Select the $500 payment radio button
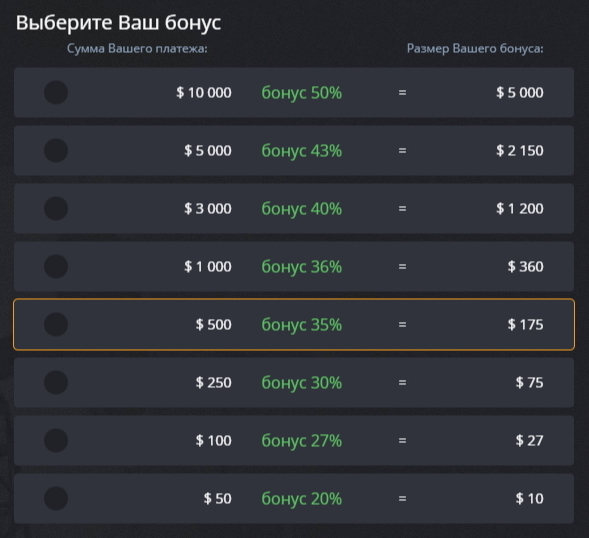The height and width of the screenshot is (538, 589). click(56, 325)
